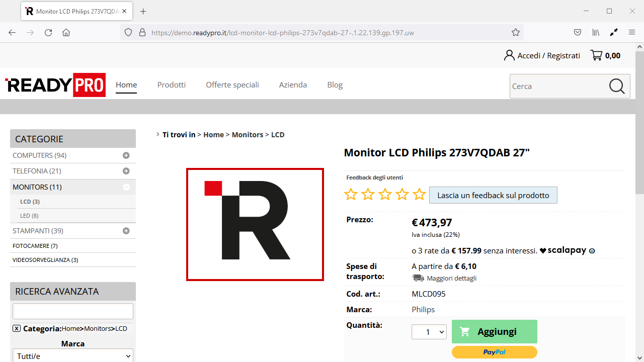Rate product with fifth star

[419, 195]
